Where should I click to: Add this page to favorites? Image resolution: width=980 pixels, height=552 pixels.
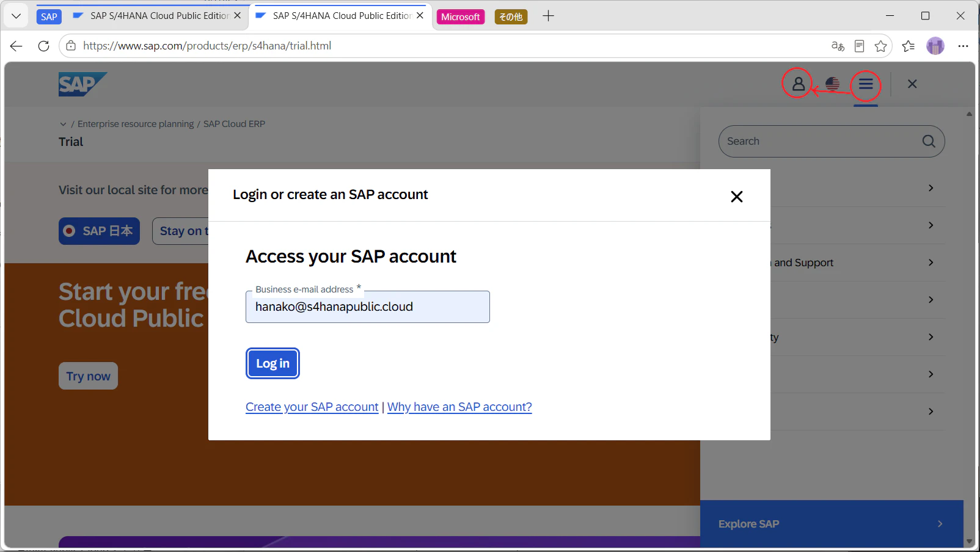(880, 46)
